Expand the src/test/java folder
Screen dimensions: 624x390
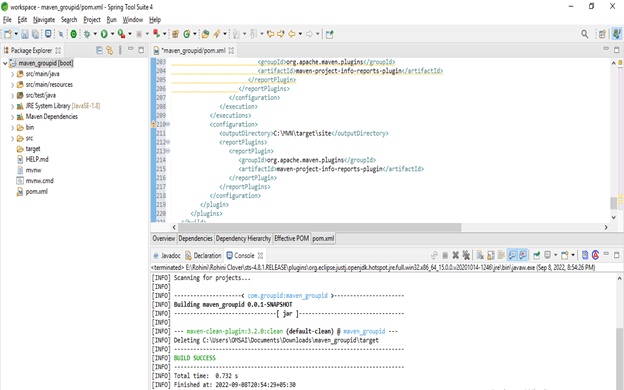coord(12,96)
